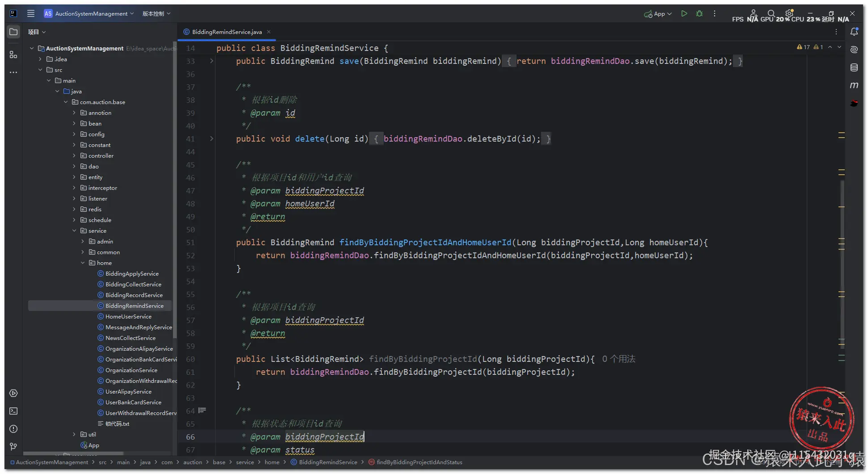Show more tool windows via left sidebar ellipsis
Screen dimensions: 868x474
[x=13, y=72]
